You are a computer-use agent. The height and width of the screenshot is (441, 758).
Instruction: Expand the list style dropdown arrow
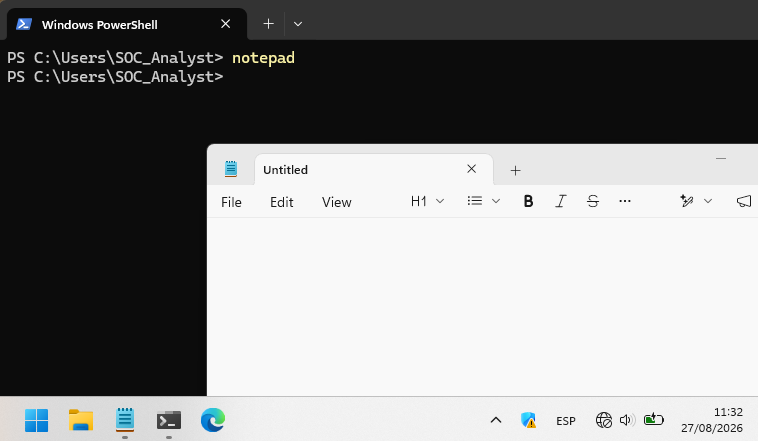(x=496, y=201)
